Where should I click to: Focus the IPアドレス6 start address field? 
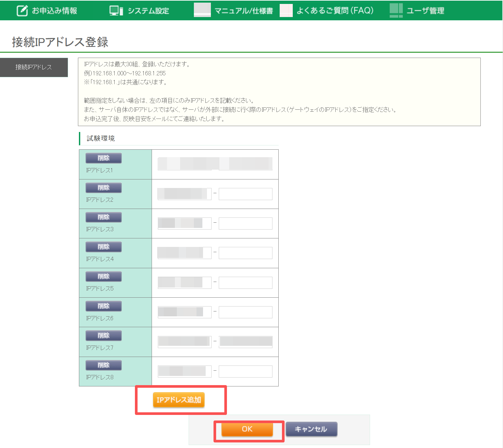pyautogui.click(x=185, y=312)
